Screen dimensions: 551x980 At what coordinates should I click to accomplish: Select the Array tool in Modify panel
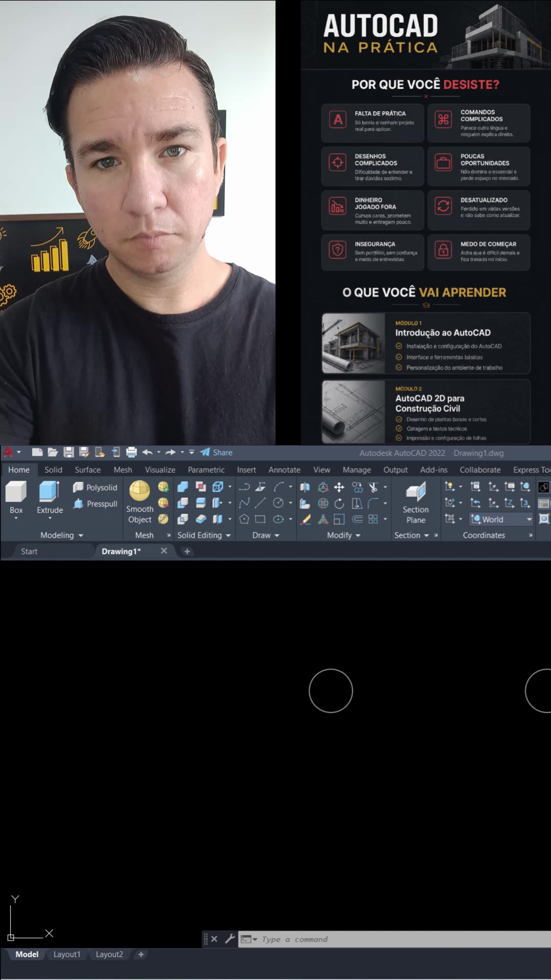click(373, 519)
